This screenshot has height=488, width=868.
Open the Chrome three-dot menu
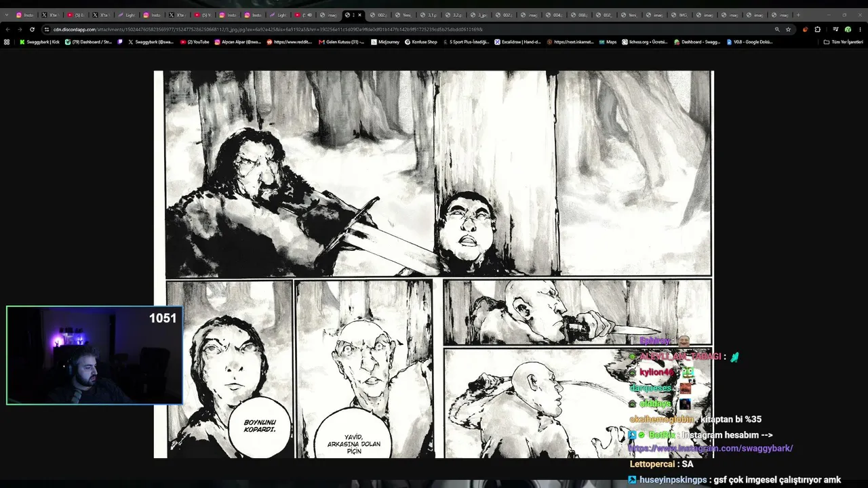(x=859, y=30)
